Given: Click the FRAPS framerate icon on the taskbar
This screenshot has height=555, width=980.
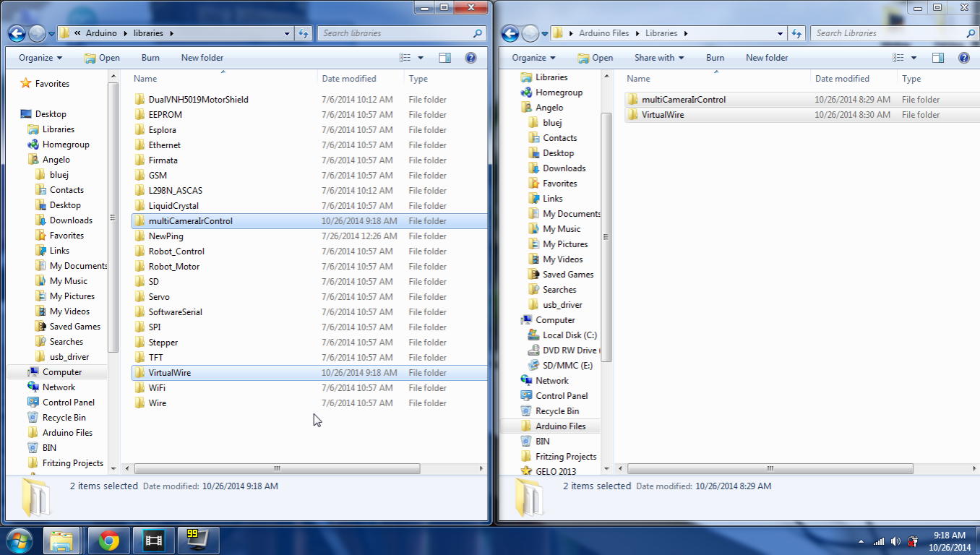Looking at the screenshot, I should (197, 540).
